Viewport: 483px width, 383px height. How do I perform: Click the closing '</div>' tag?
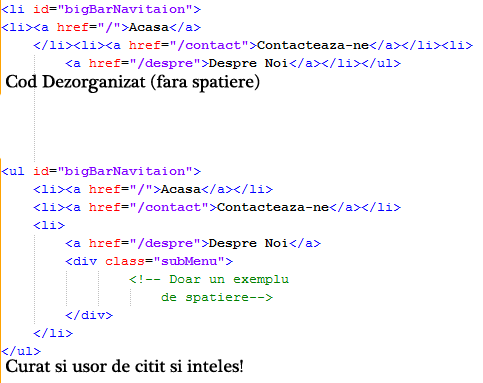click(89, 315)
